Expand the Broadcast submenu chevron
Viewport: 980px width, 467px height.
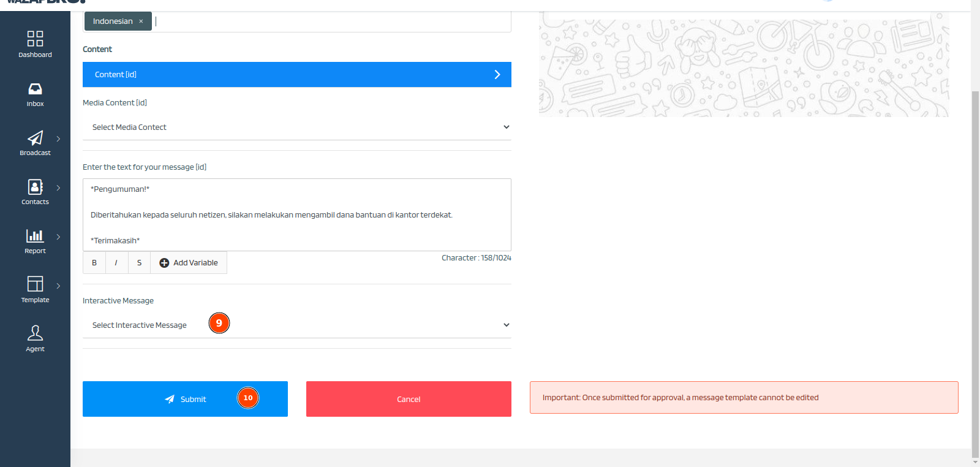tap(59, 139)
